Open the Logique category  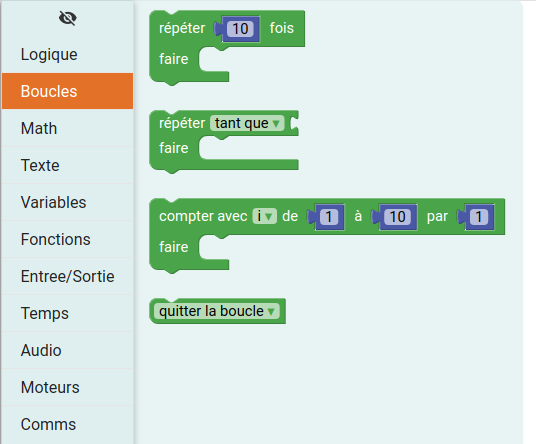tap(67, 54)
